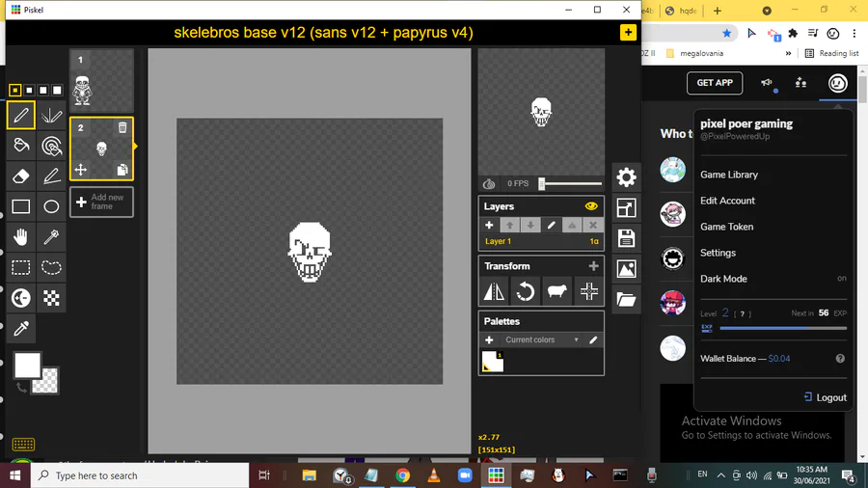Open Windows Start menu
Image resolution: width=868 pixels, height=488 pixels.
coord(14,475)
